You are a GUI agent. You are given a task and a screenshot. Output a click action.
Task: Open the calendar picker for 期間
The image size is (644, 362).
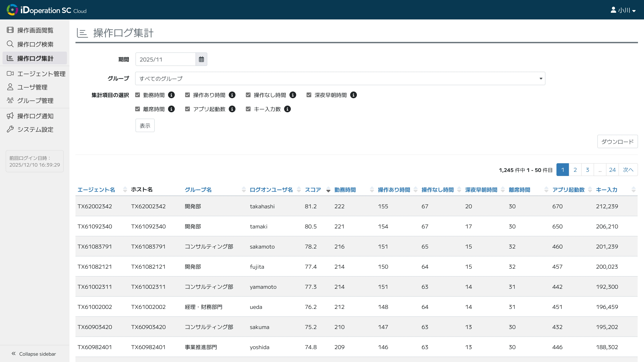(201, 59)
